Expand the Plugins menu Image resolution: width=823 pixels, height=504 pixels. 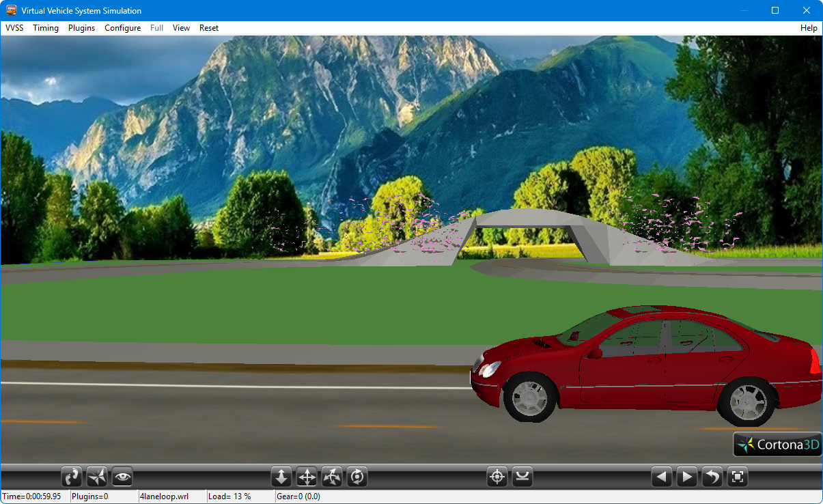point(81,28)
